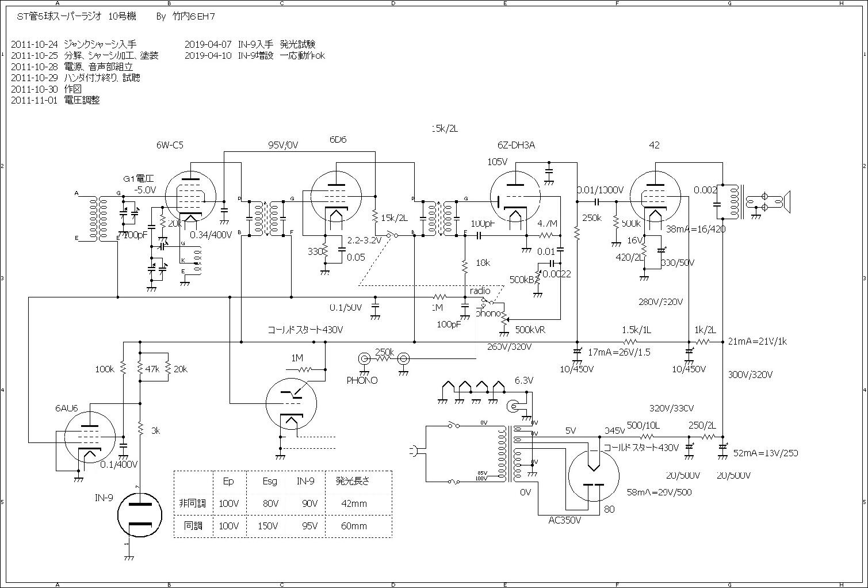Select the 0.01/1000V coupling capacitor label
This screenshot has height=588, width=868.
(601, 190)
